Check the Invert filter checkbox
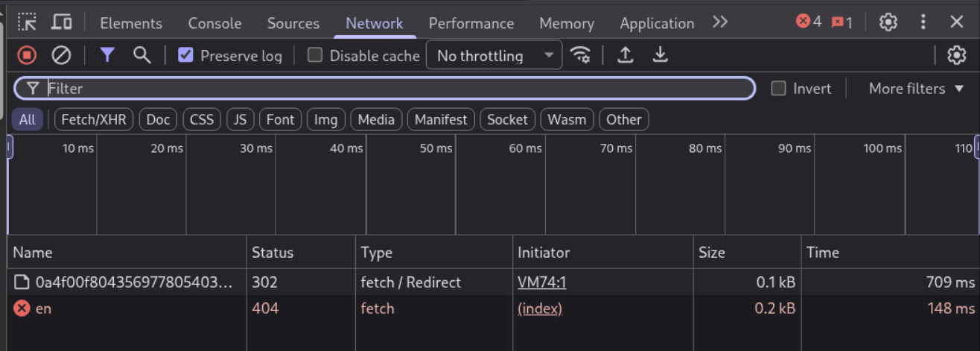The image size is (980, 351). 778,89
